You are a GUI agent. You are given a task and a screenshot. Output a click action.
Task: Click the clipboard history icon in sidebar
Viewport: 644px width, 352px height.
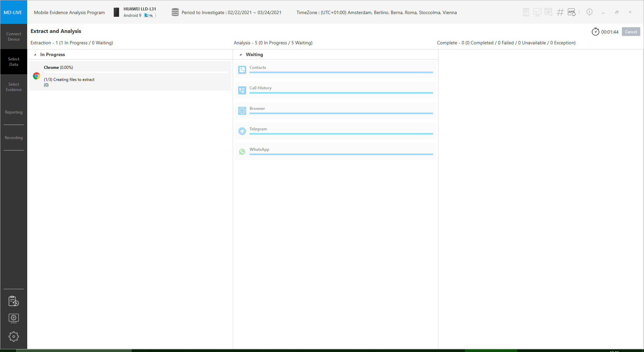pos(13,301)
